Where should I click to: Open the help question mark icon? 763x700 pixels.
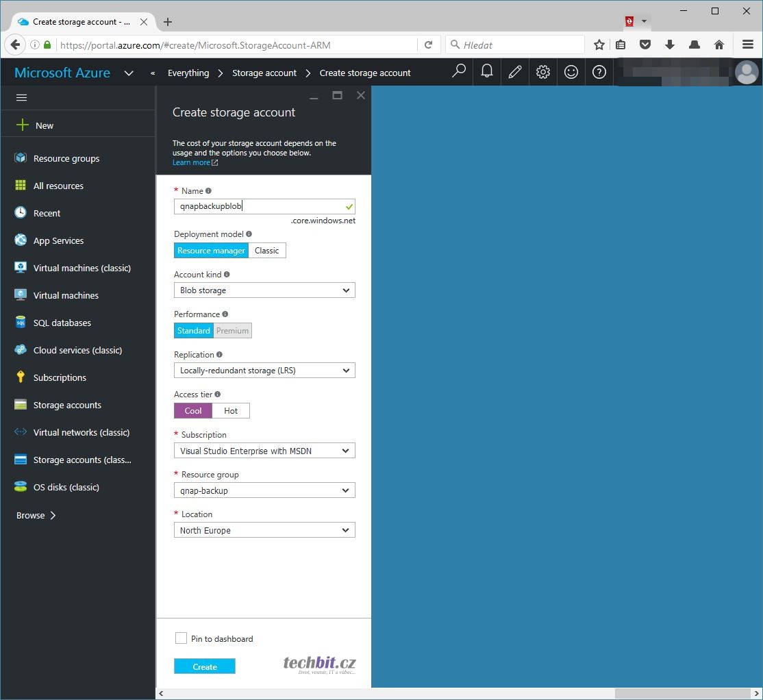click(x=599, y=72)
